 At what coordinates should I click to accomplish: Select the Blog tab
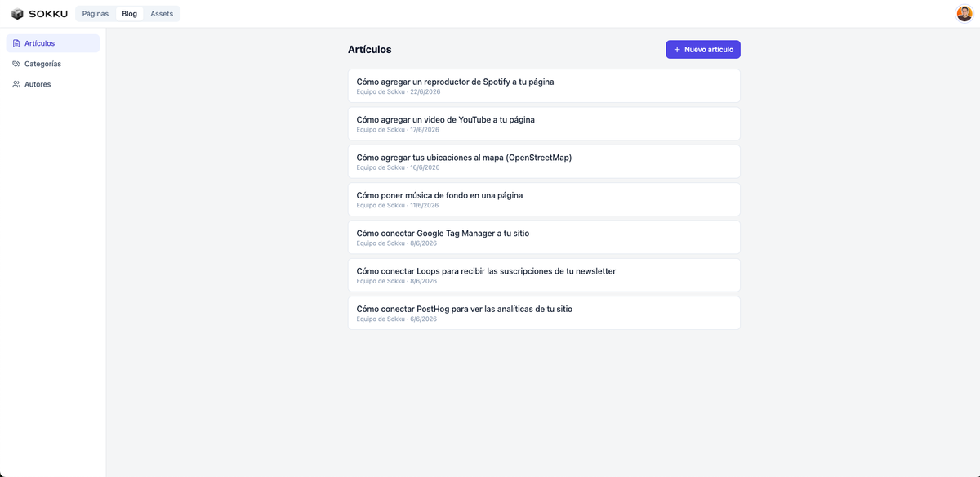coord(129,14)
